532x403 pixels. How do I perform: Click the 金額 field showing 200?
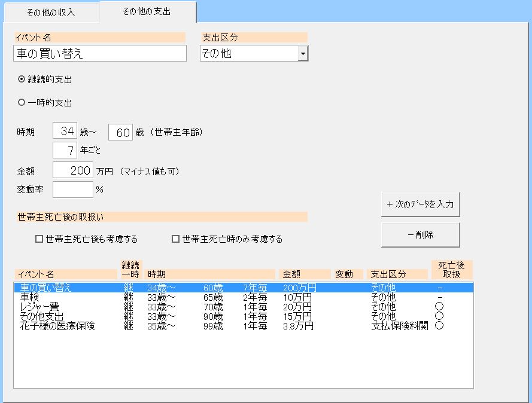pos(73,170)
